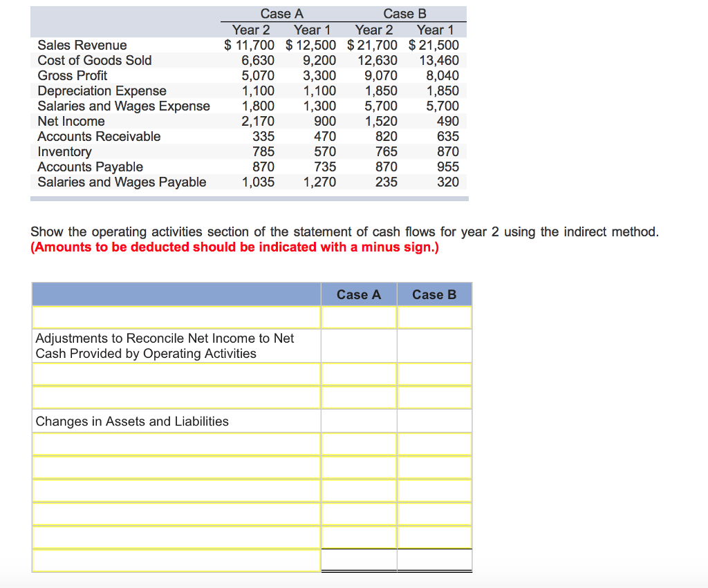
Task: Click the Case B input beside Changes heading row
Action: point(434,421)
